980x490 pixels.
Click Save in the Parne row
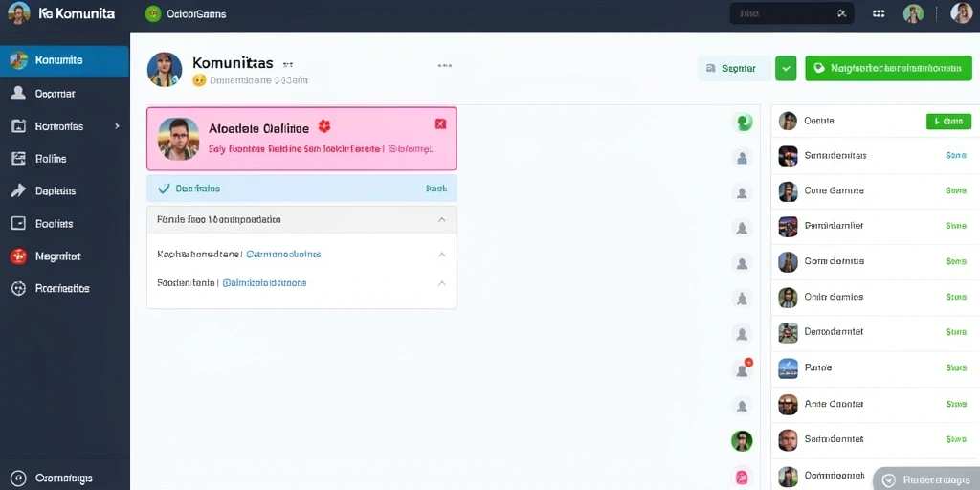(x=956, y=368)
